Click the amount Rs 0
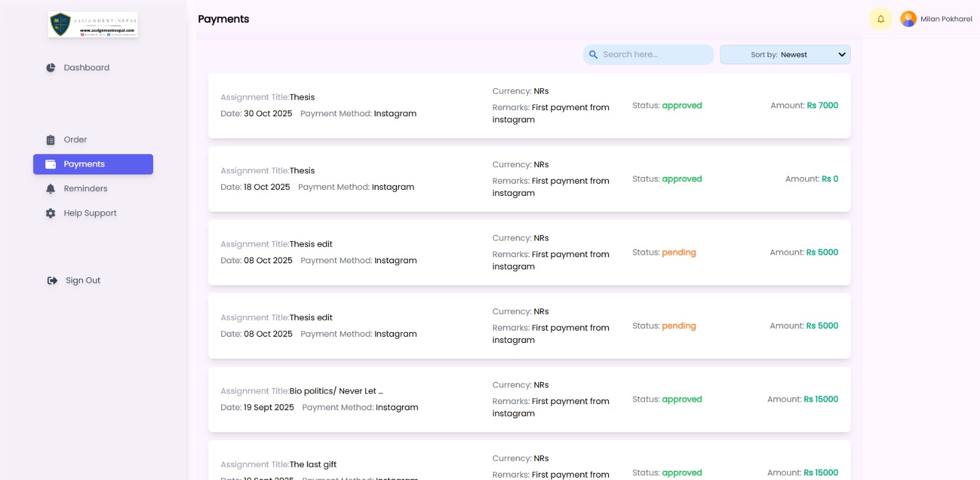 (830, 179)
